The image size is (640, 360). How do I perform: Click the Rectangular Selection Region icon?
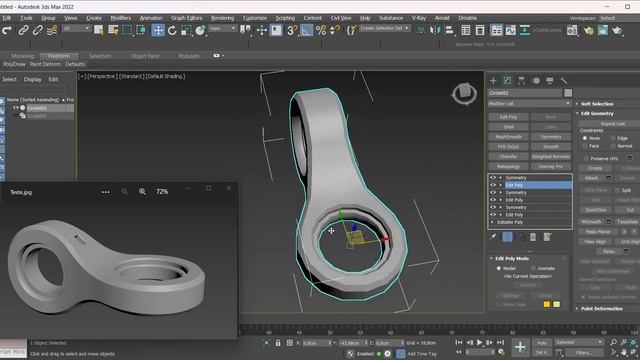[127, 30]
